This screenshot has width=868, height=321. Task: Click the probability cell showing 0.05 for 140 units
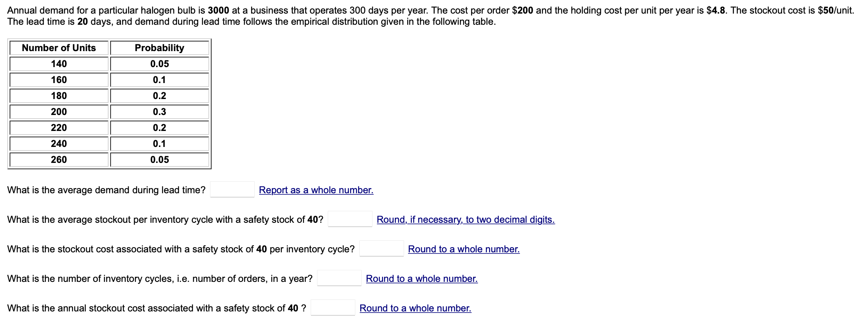159,63
